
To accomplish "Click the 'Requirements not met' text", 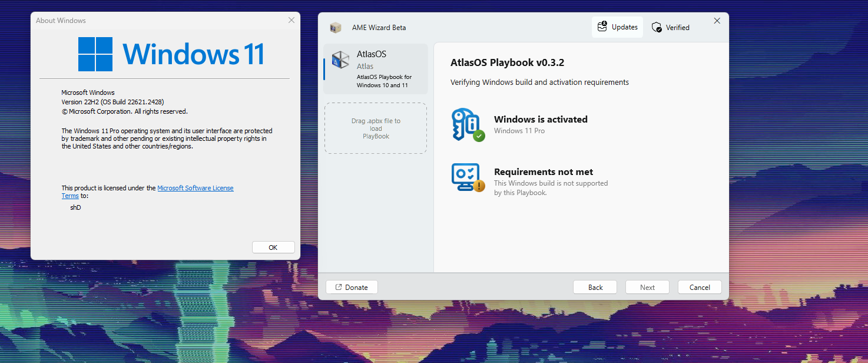I will [544, 172].
